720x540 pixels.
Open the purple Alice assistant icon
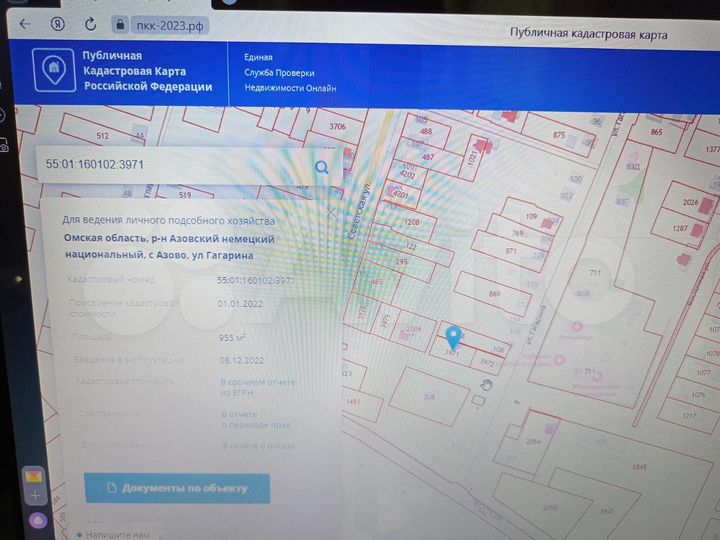(x=38, y=521)
